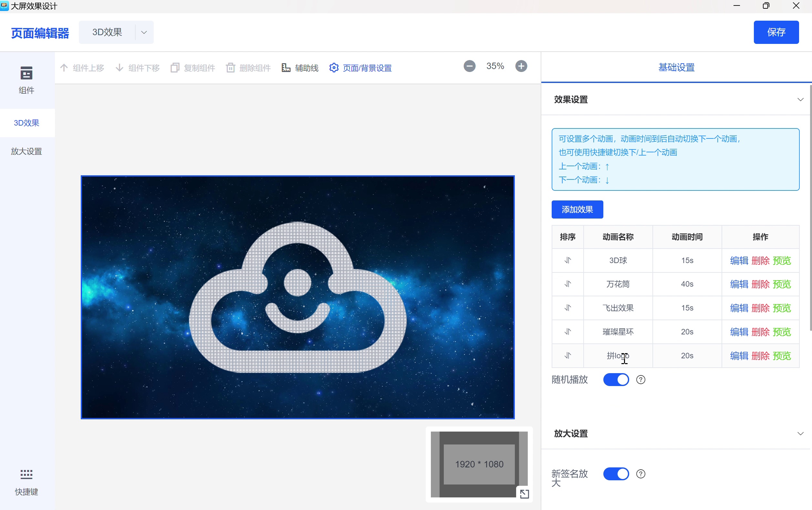Image resolution: width=812 pixels, height=510 pixels.
Task: Zoom out with the minus icon
Action: coord(469,66)
